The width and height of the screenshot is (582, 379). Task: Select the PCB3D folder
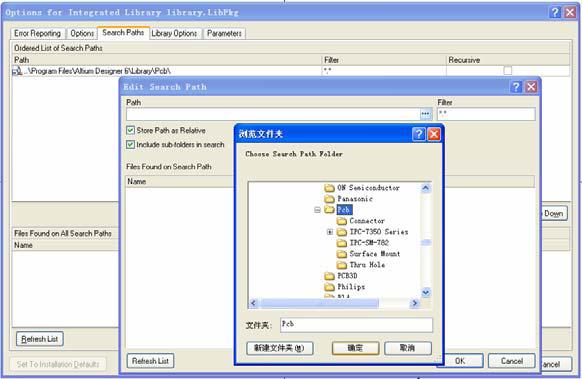(x=341, y=276)
